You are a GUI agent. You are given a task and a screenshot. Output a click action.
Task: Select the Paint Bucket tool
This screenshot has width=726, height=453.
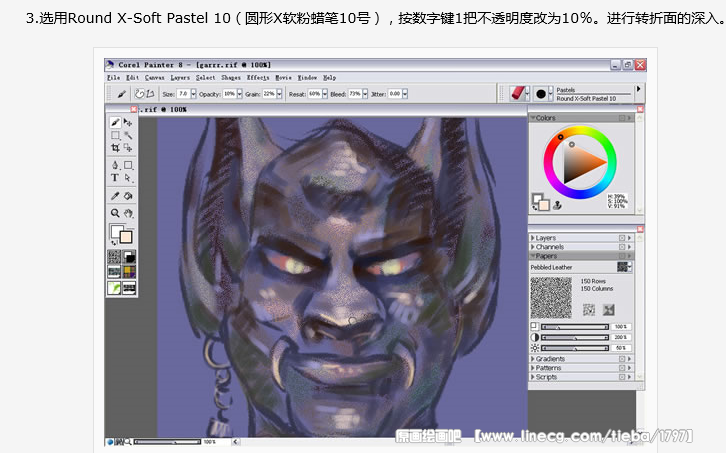[x=128, y=196]
